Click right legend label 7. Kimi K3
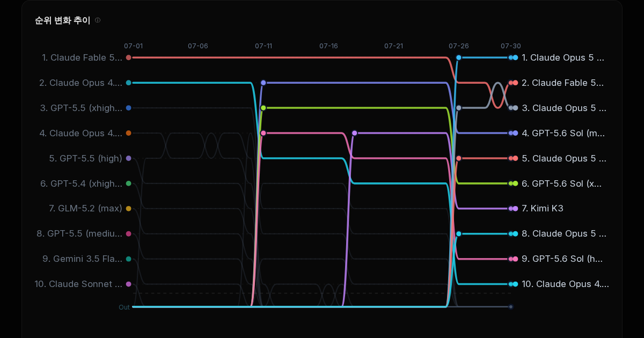 point(543,208)
